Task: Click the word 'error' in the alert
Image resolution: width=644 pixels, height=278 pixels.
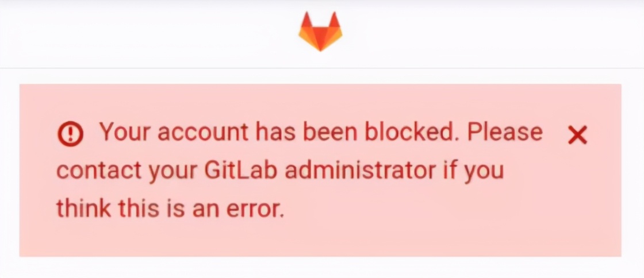Action: [x=255, y=208]
